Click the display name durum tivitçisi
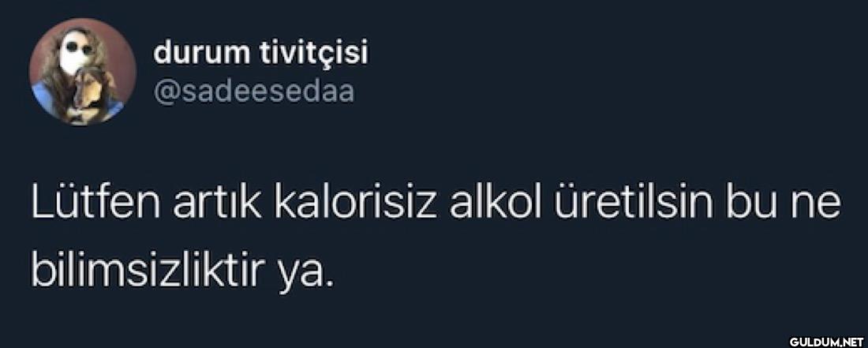The width and height of the screenshot is (868, 348). (x=260, y=54)
